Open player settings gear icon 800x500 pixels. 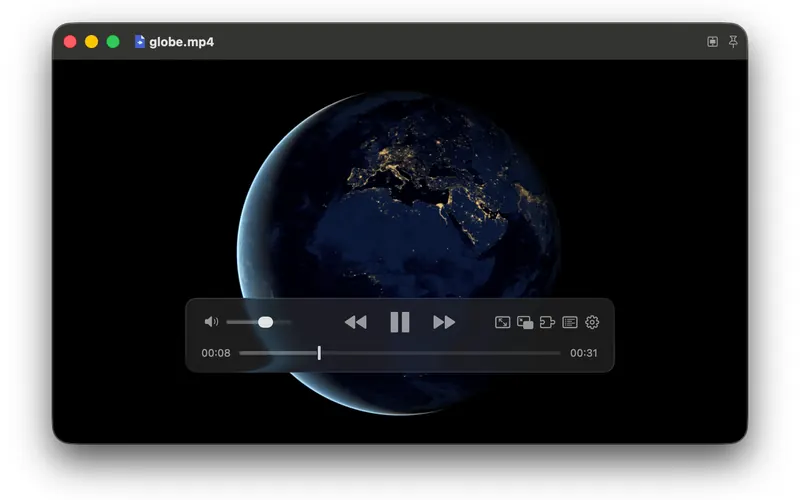(592, 322)
